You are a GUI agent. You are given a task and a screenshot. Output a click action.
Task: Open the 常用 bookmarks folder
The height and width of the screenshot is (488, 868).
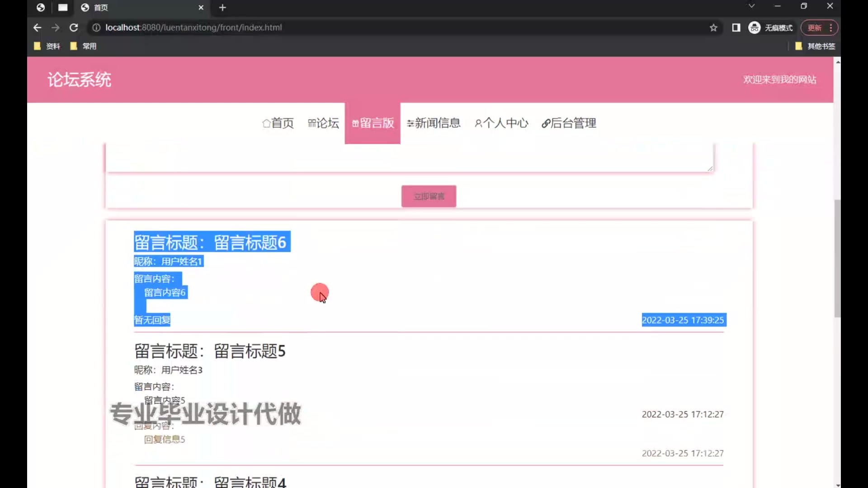(84, 46)
